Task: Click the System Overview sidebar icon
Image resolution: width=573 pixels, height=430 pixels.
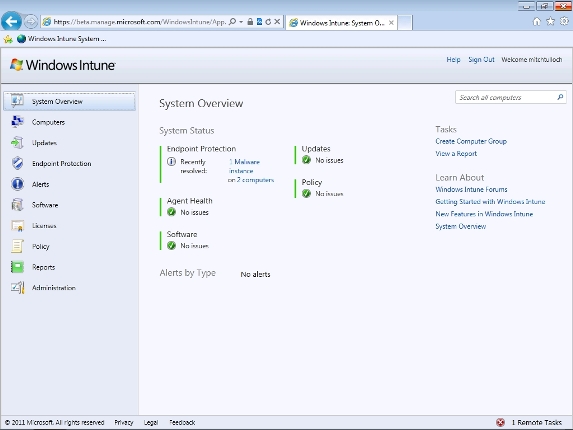Action: tap(17, 101)
